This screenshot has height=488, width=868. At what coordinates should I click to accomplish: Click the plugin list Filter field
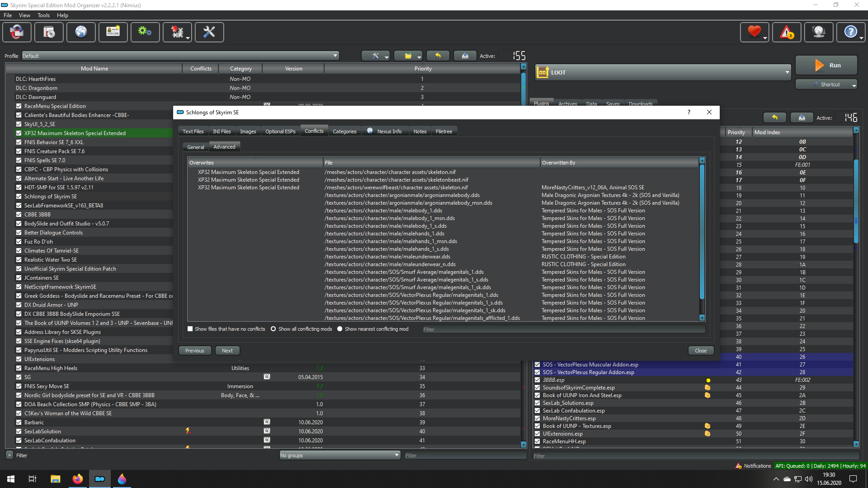pyautogui.click(x=696, y=455)
